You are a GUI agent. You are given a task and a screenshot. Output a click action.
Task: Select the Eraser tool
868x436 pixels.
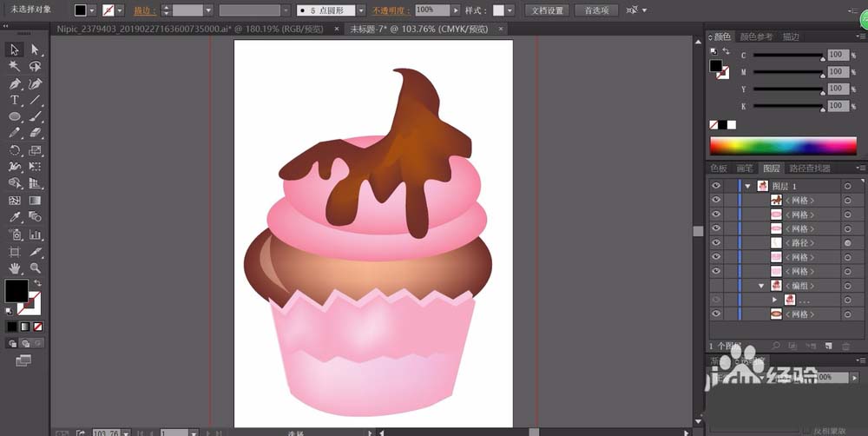(36, 134)
